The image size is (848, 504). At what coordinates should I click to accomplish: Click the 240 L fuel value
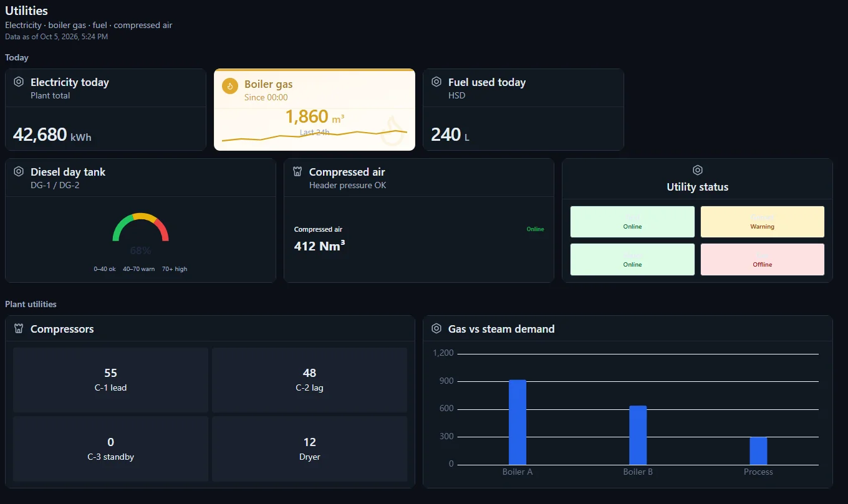click(x=450, y=134)
